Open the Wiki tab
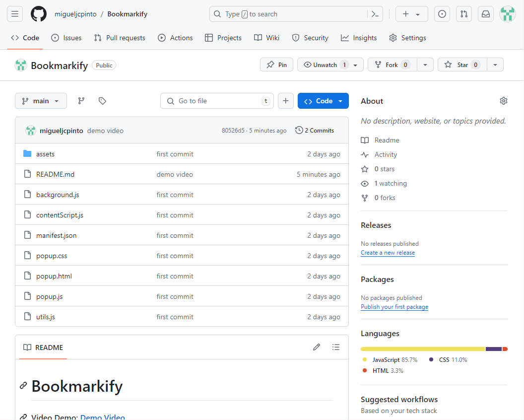524x420 pixels. click(266, 38)
